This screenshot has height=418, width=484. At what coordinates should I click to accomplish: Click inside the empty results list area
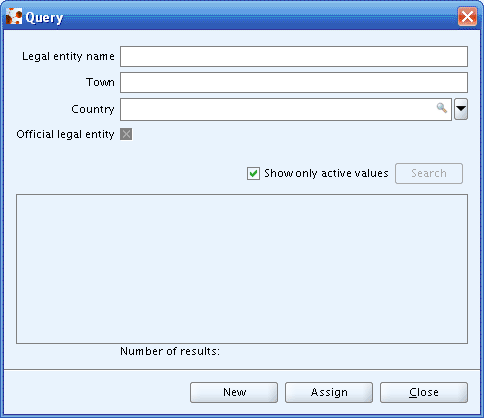pos(242,269)
